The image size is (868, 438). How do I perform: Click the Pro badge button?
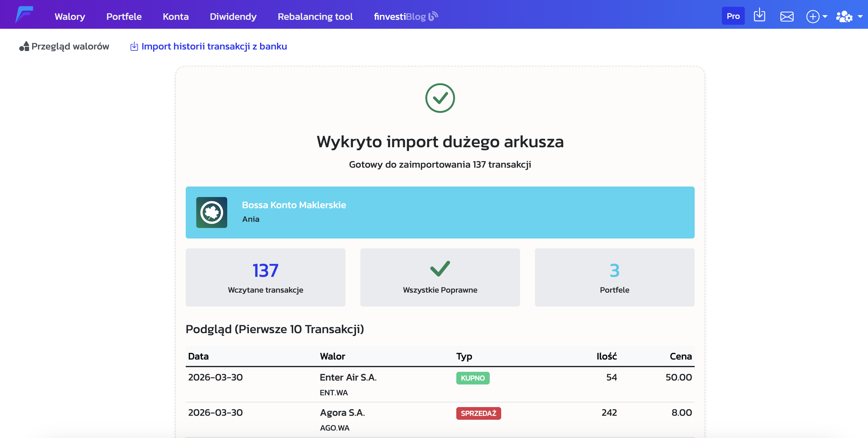(733, 16)
